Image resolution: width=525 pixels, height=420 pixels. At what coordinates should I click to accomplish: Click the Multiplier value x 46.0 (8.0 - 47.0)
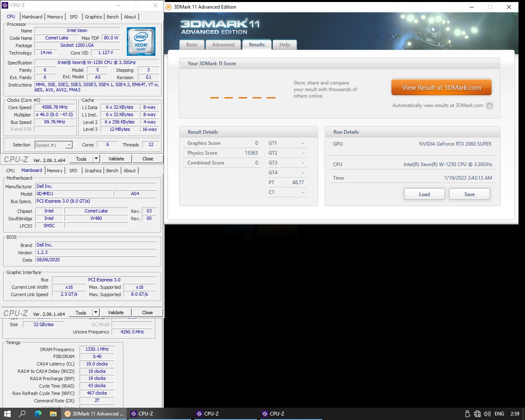pyautogui.click(x=55, y=114)
